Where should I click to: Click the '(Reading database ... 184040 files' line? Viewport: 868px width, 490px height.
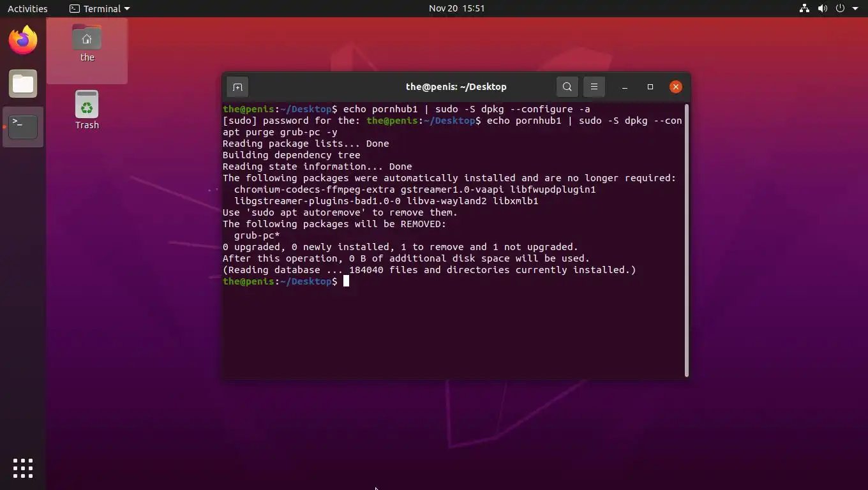(430, 270)
